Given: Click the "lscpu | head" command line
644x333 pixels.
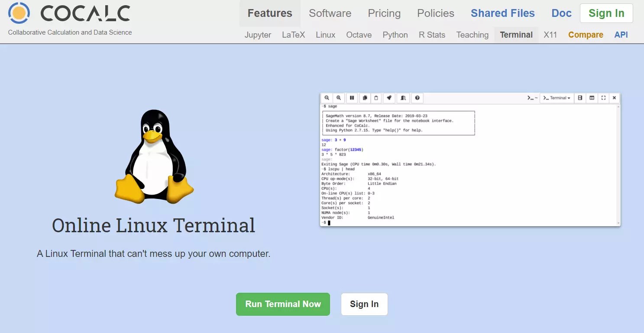Looking at the screenshot, I should coord(338,169).
